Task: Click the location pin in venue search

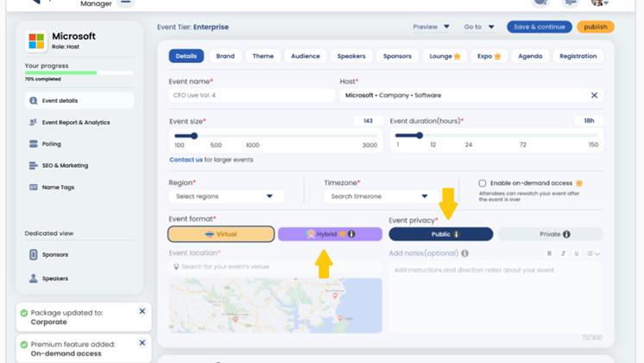Action: point(176,267)
